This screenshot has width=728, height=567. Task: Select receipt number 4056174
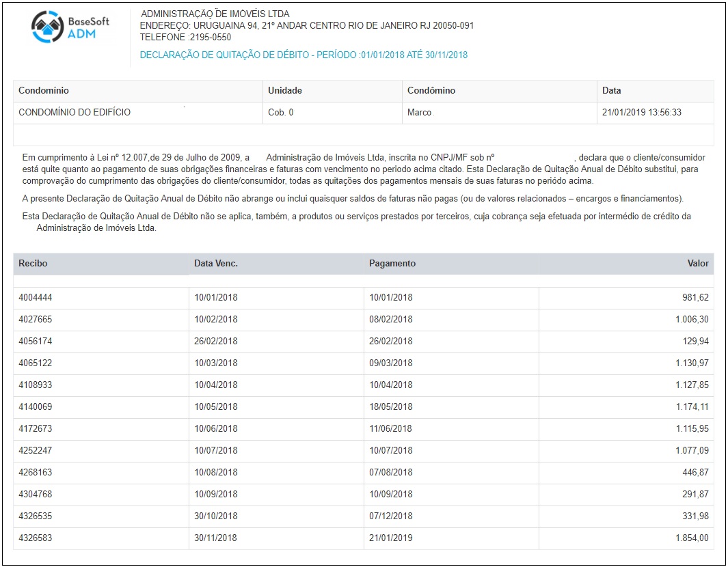coord(36,342)
